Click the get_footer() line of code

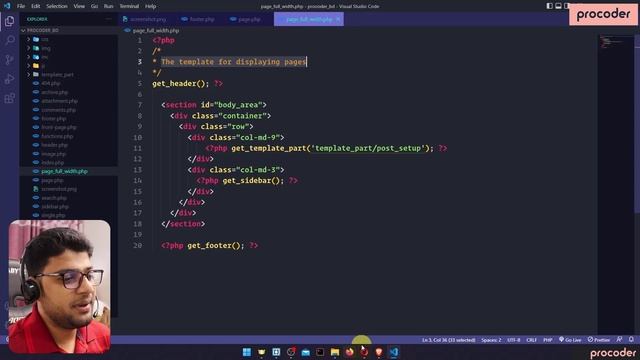(x=209, y=245)
